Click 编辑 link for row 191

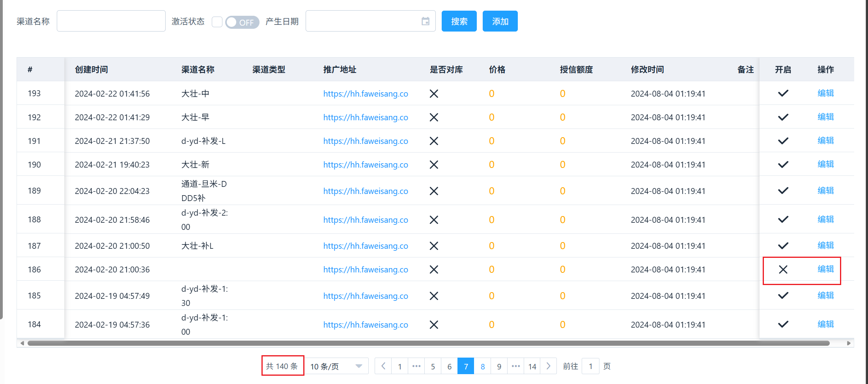[x=825, y=141]
